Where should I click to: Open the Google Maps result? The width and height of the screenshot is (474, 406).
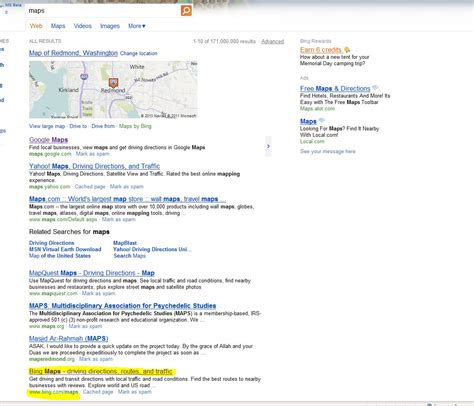(48, 140)
